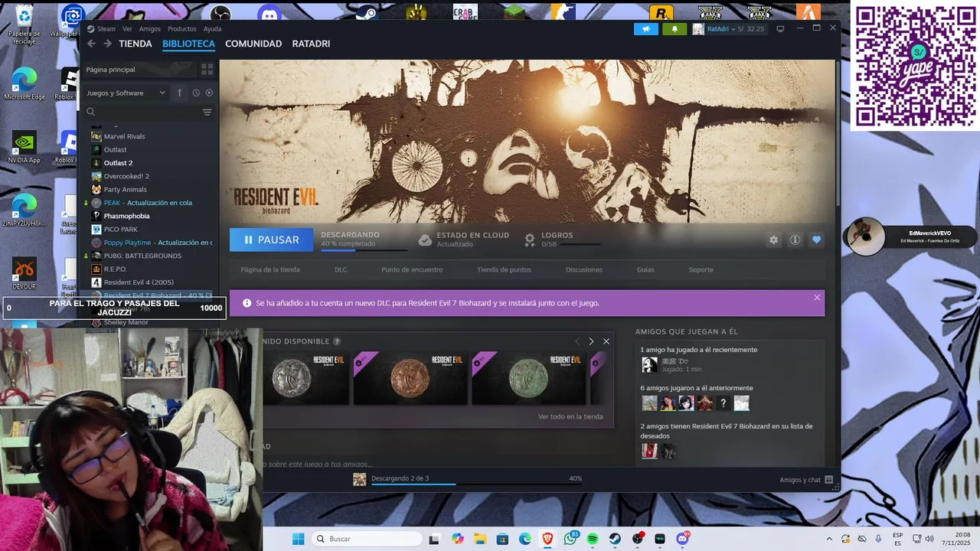The width and height of the screenshot is (980, 551).
Task: Open help tooltip beside available content
Action: tap(337, 341)
